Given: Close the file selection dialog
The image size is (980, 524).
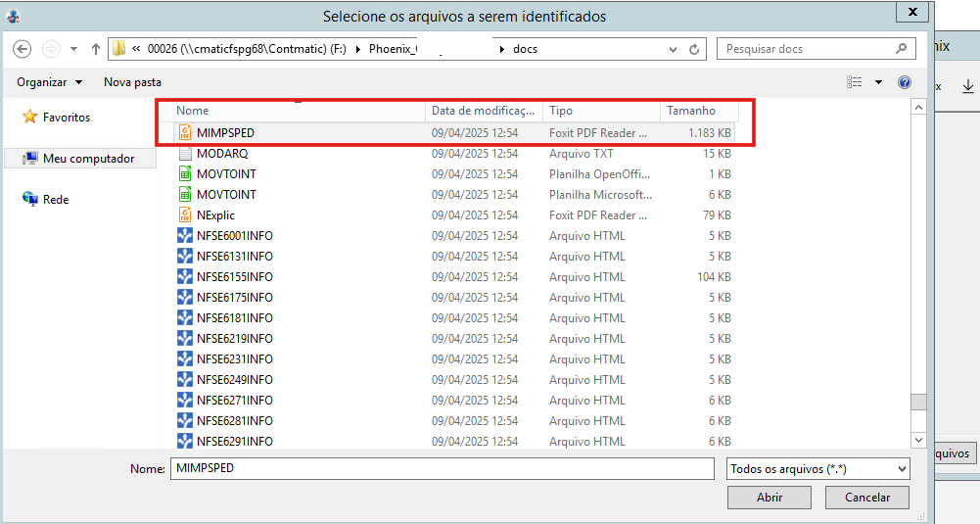Looking at the screenshot, I should point(911,12).
